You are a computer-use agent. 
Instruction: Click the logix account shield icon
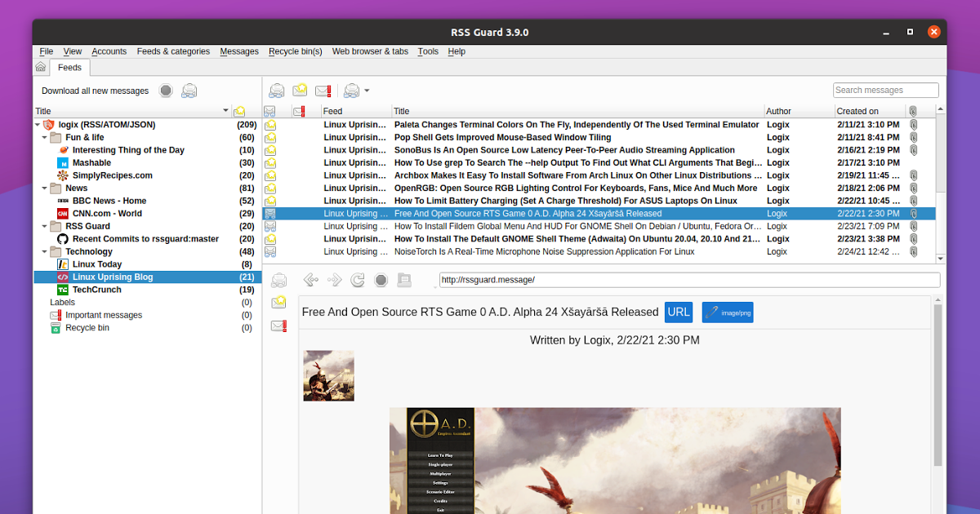[x=49, y=125]
